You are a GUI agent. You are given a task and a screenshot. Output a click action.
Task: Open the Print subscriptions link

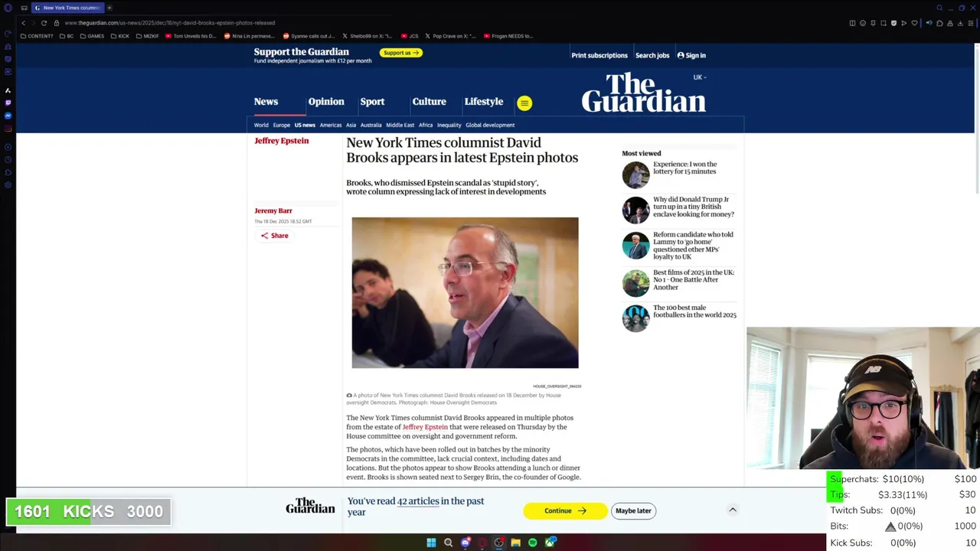pos(599,55)
